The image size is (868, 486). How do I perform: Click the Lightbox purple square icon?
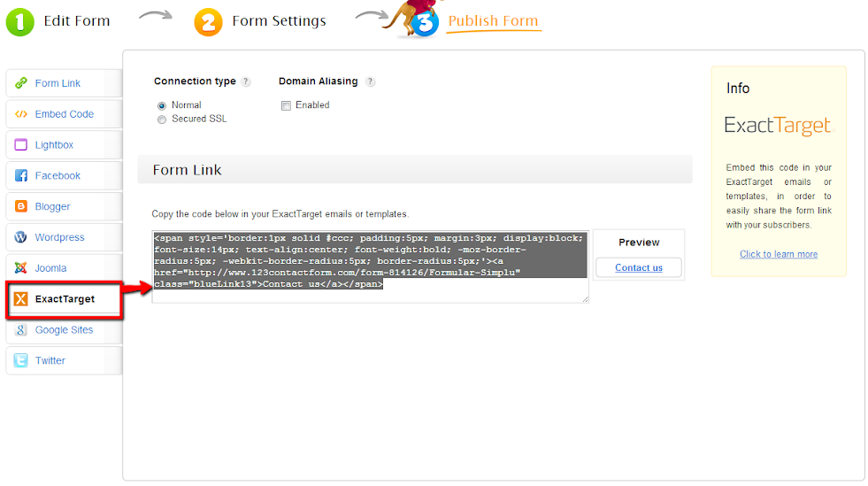point(21,145)
